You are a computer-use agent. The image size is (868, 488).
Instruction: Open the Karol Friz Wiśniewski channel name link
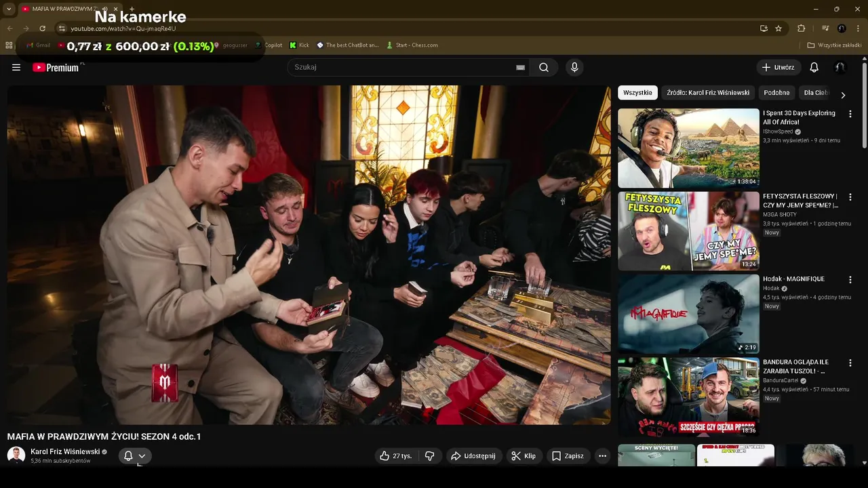coord(65,451)
